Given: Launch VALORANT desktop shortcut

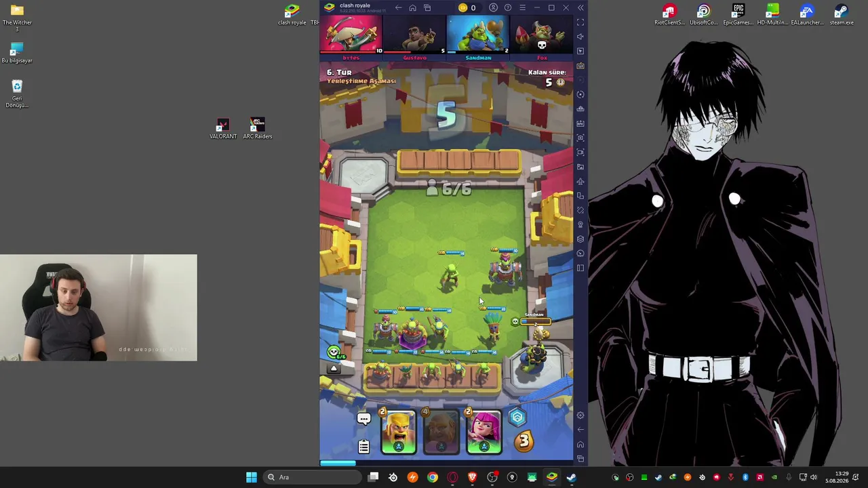Looking at the screenshot, I should click(223, 129).
